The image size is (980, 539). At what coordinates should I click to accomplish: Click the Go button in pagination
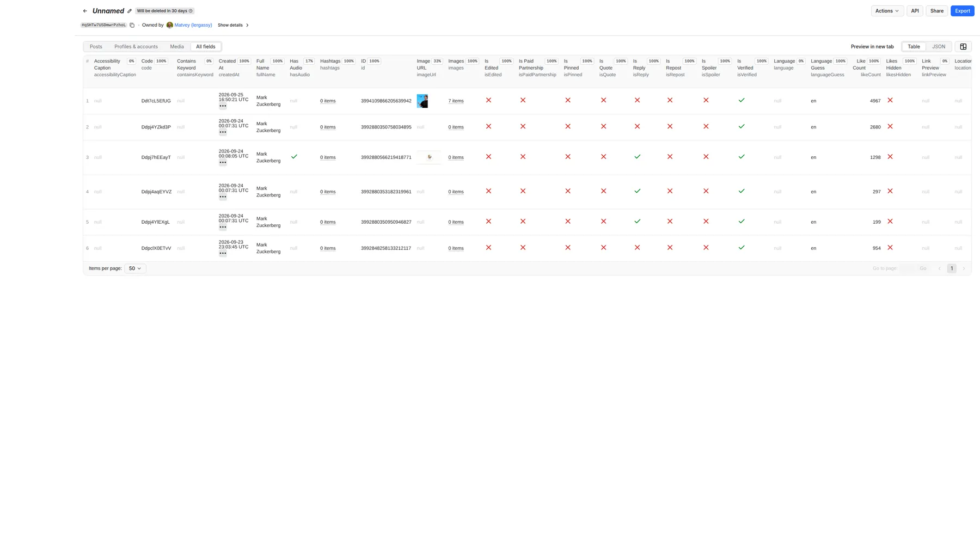pyautogui.click(x=923, y=268)
